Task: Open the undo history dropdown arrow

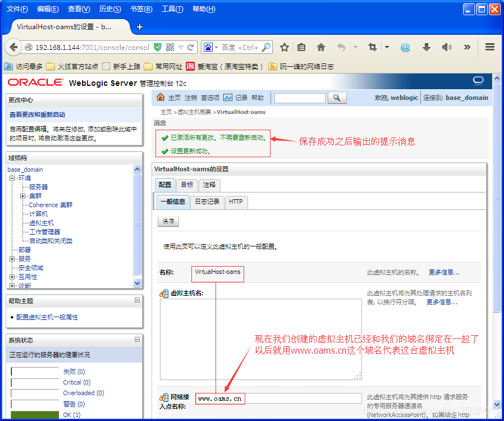Action: click(355, 47)
